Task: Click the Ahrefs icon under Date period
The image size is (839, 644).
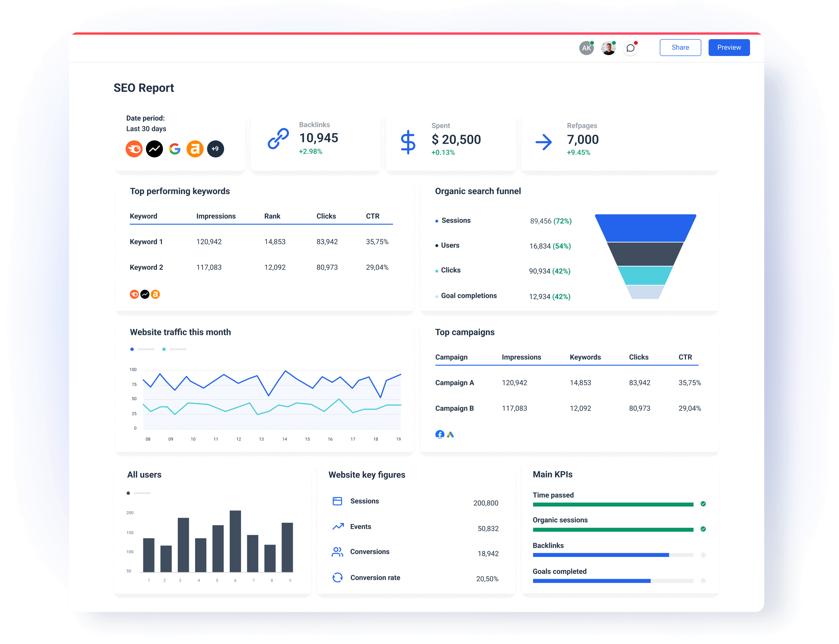Action: pyautogui.click(x=195, y=149)
